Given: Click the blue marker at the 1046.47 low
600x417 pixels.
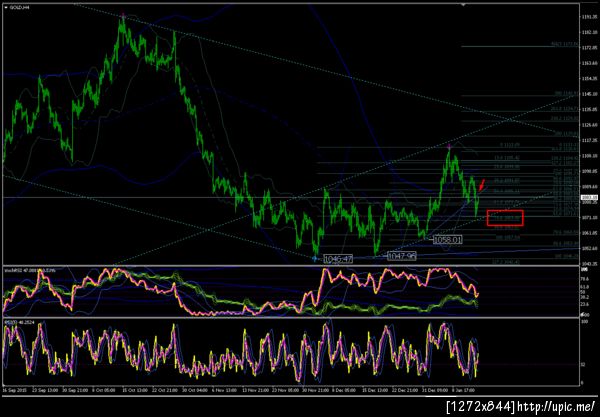Looking at the screenshot, I should click(x=315, y=259).
